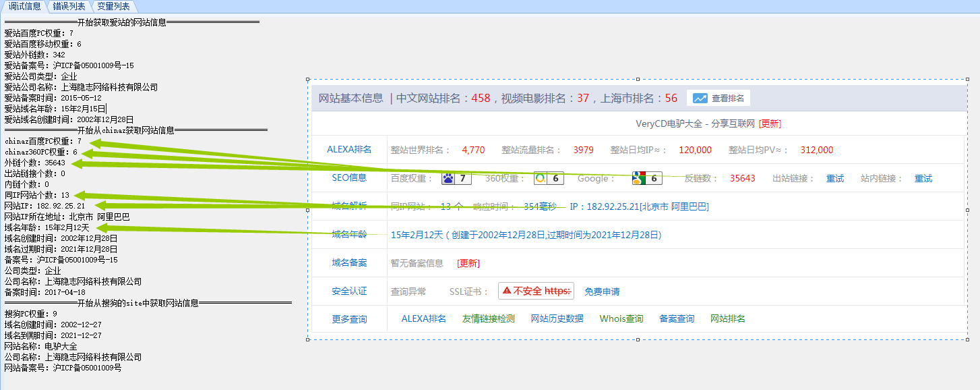The width and height of the screenshot is (980, 390).
Task: Open the 免费申请 SSL certificate link
Action: click(602, 291)
